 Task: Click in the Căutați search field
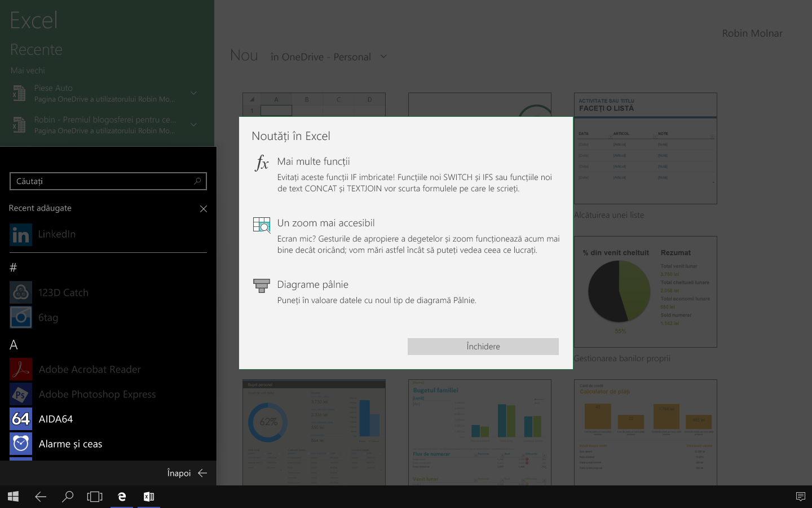point(108,181)
